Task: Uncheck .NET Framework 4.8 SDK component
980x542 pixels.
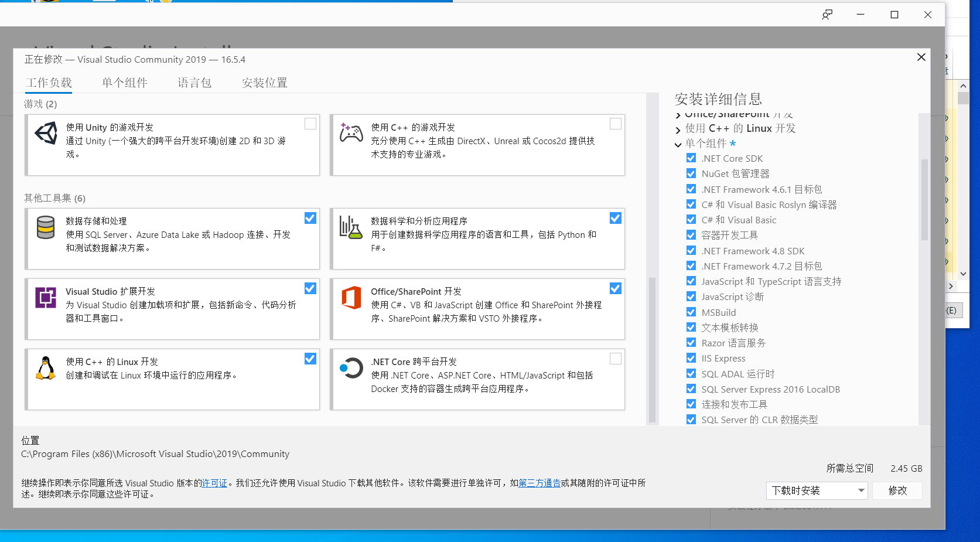Action: click(x=691, y=250)
